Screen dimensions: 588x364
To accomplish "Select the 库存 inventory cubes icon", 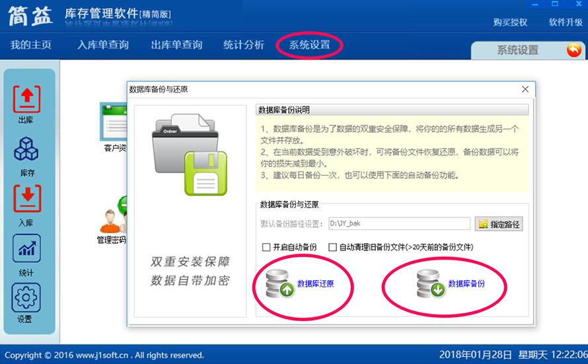I will 26,149.
